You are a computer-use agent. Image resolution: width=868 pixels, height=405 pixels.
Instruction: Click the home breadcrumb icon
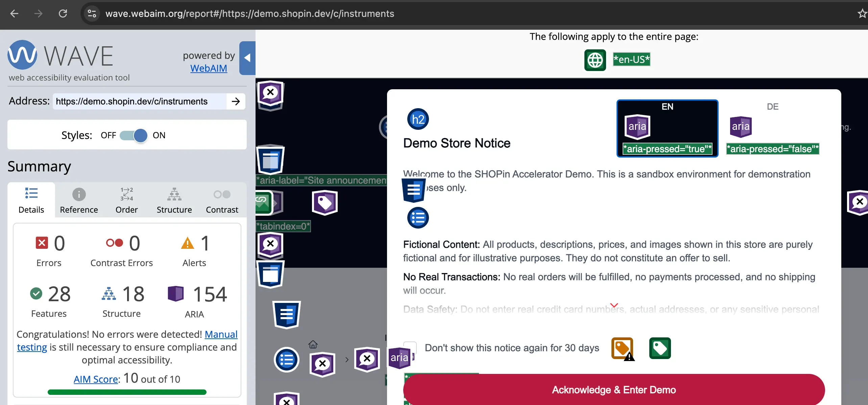click(x=313, y=344)
